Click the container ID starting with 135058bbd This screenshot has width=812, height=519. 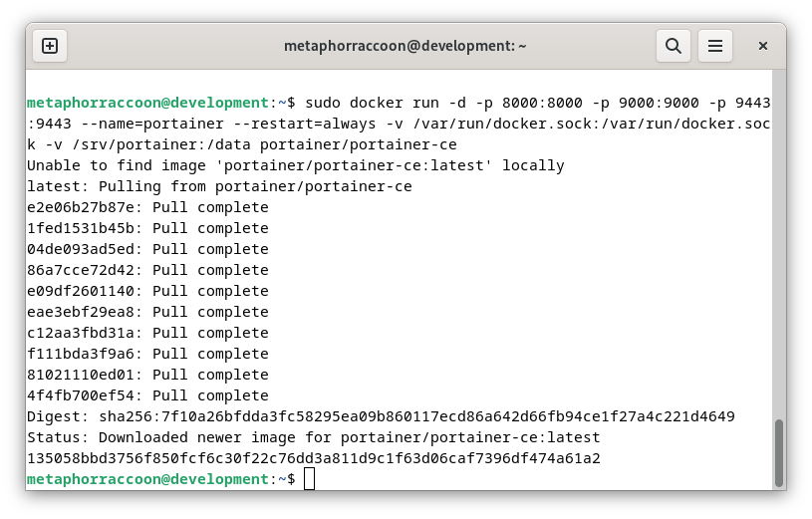313,458
